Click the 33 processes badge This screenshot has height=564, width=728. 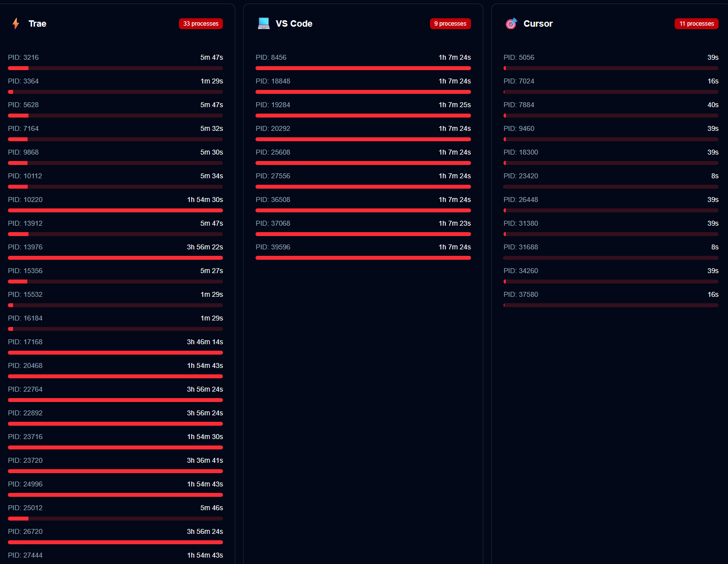201,24
